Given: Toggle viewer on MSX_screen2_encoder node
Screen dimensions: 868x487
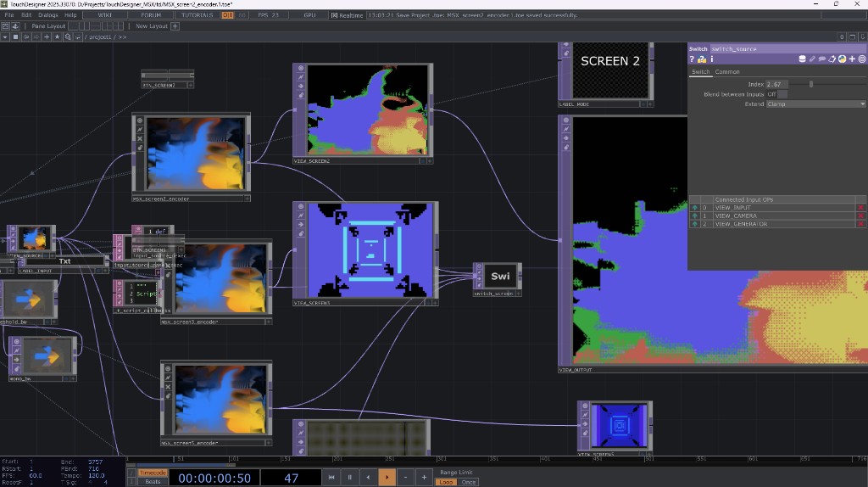Looking at the screenshot, I should tap(140, 120).
